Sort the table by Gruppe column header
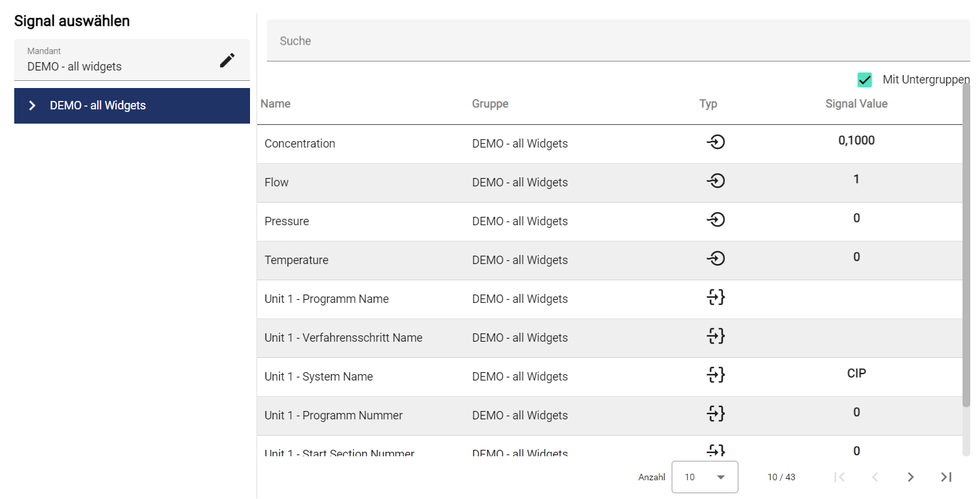980x499 pixels. (x=490, y=104)
